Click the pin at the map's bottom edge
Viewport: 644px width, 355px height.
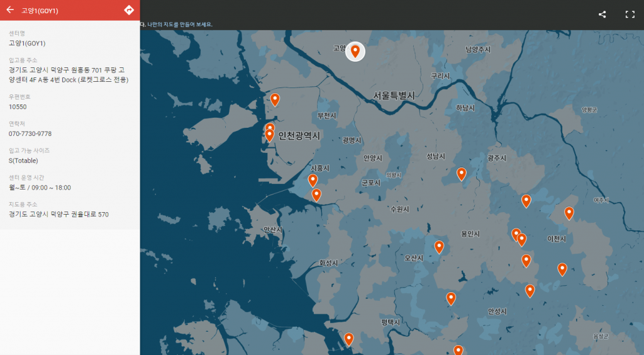(458, 350)
